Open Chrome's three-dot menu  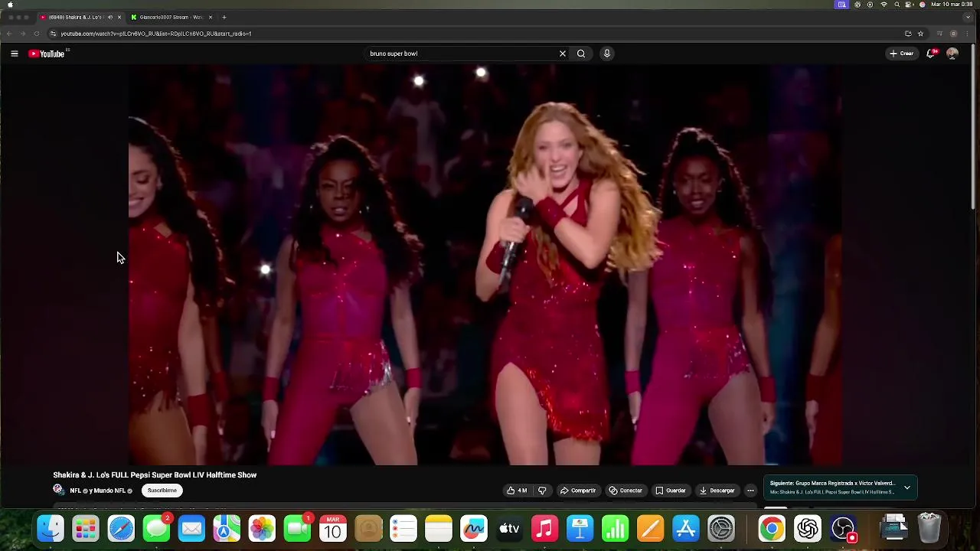[x=968, y=34]
